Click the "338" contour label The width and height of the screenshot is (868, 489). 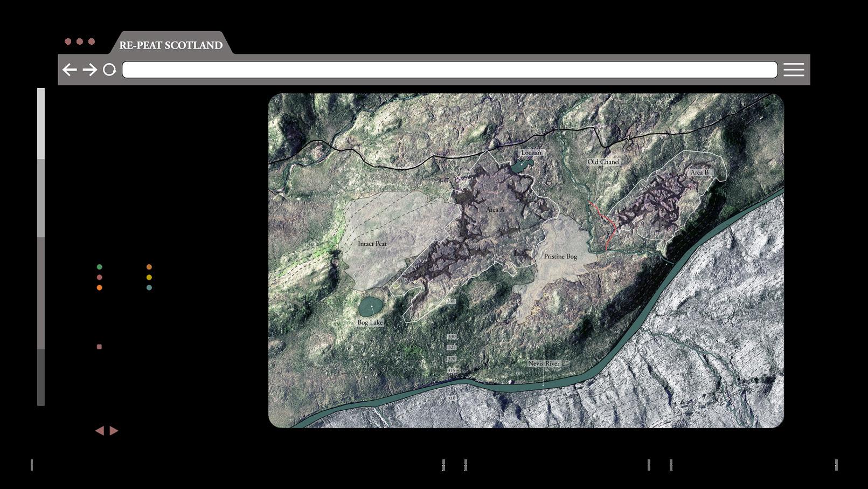452,301
